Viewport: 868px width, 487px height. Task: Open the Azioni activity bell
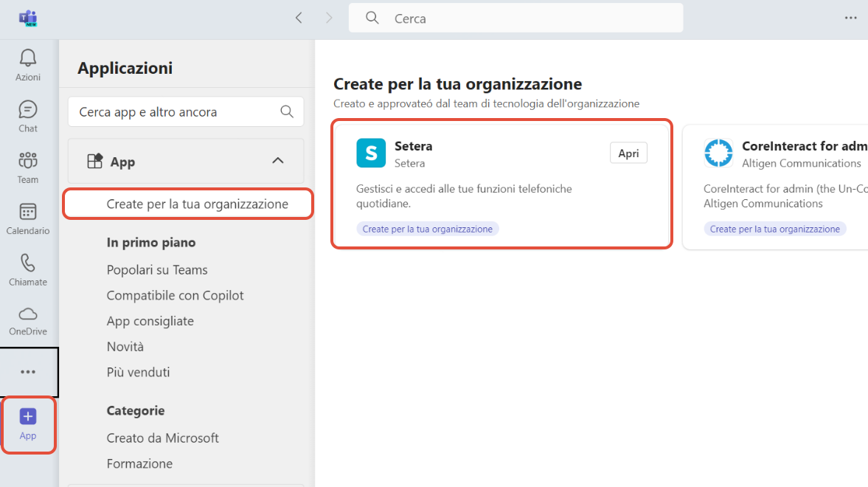pyautogui.click(x=28, y=65)
